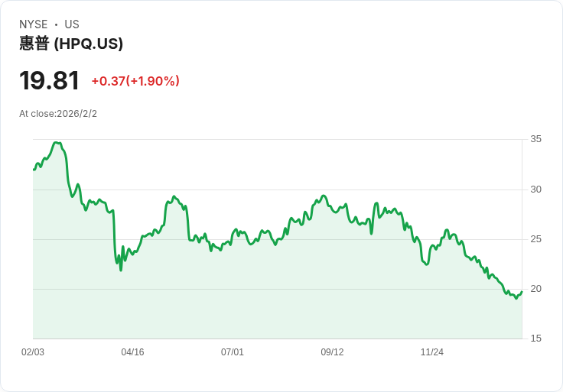The height and width of the screenshot is (392, 563).
Task: Select the 04/16 date on x-axis
Action: (132, 352)
